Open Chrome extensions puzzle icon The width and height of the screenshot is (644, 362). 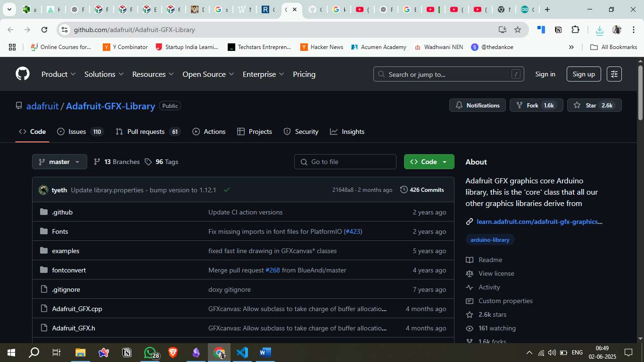click(575, 30)
